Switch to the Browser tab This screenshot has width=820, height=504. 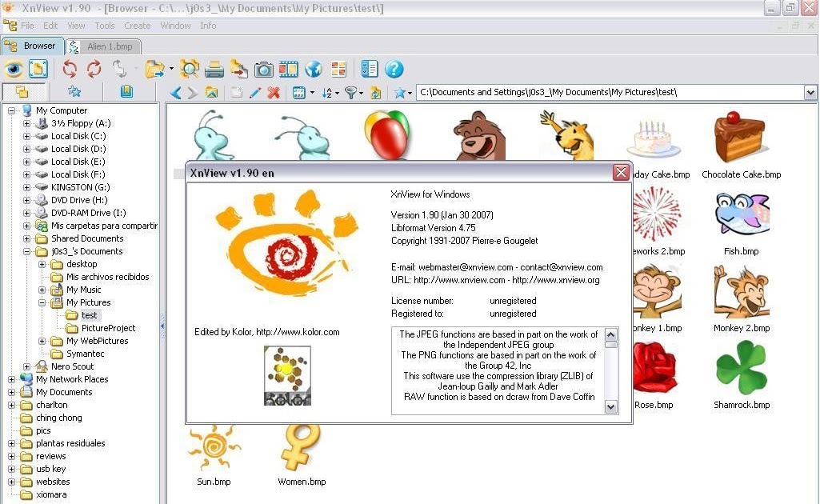tap(33, 46)
